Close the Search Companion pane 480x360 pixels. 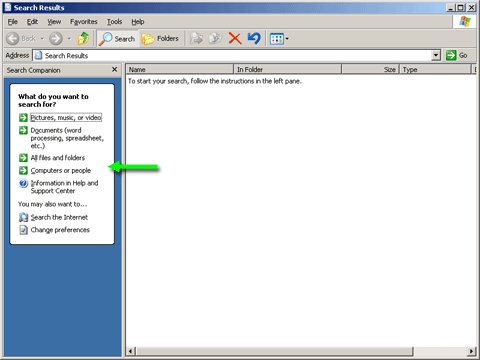114,69
